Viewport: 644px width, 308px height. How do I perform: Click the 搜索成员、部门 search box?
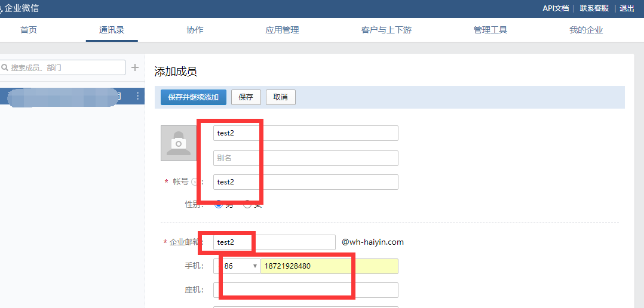tap(66, 67)
